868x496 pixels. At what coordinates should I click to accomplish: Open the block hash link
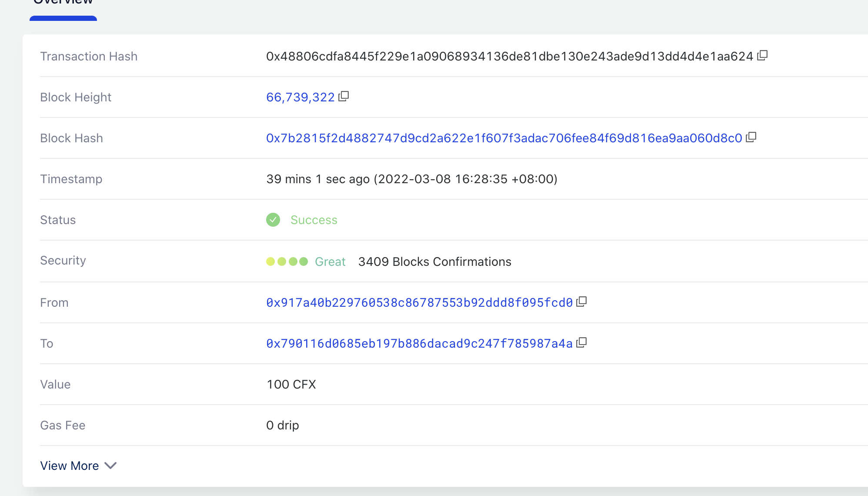point(504,138)
